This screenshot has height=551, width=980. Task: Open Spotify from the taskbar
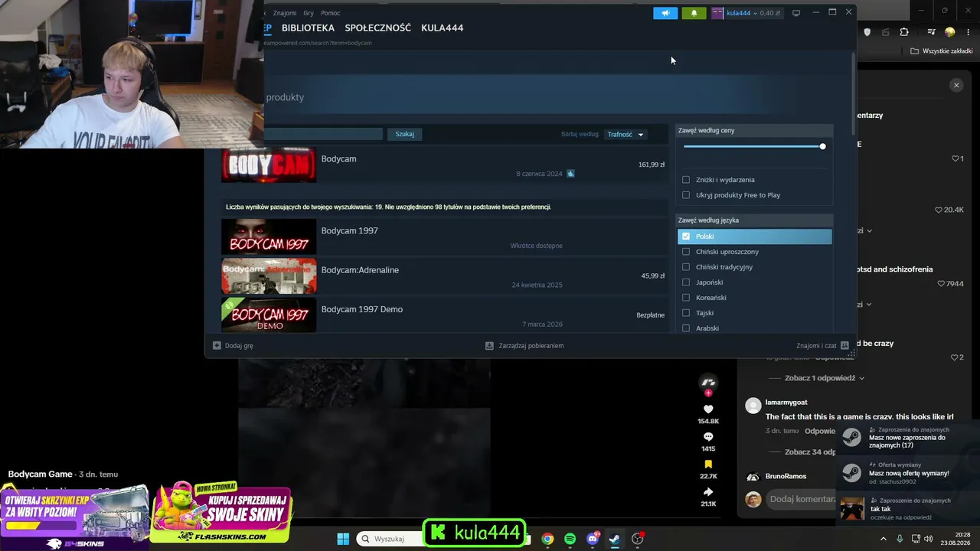coord(570,539)
